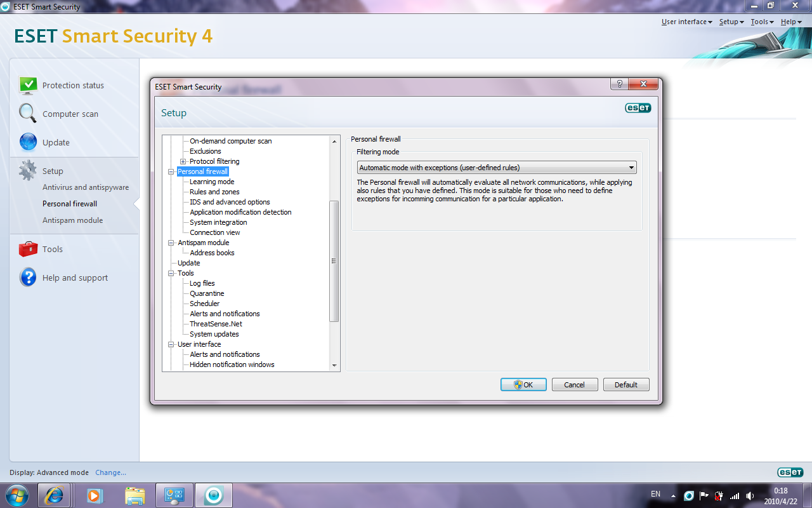Select System integration in tree

[x=218, y=222]
